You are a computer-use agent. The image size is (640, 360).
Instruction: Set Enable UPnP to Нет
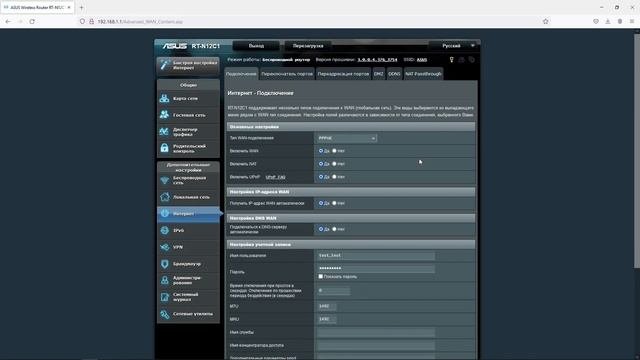coord(334,177)
